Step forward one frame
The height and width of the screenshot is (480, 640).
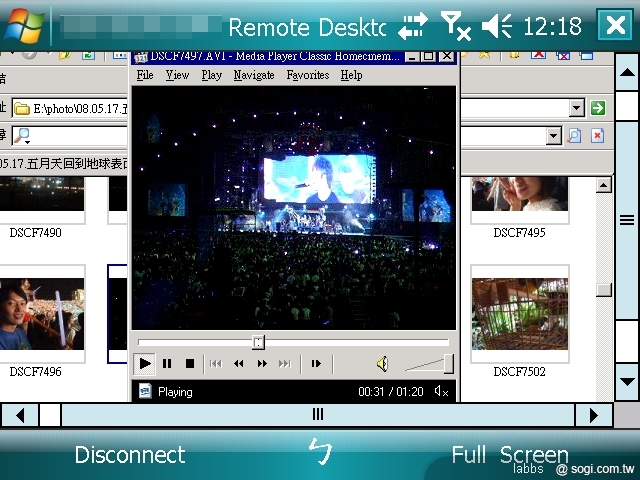pyautogui.click(x=316, y=364)
